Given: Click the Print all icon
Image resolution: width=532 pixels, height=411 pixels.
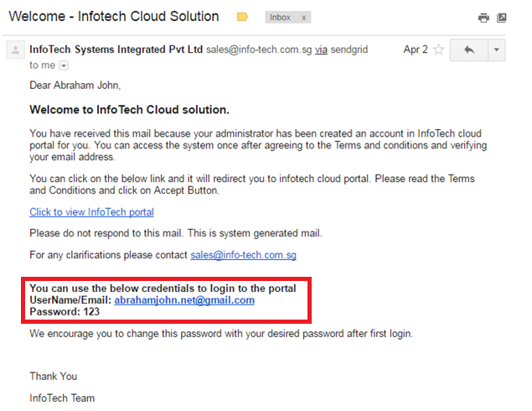Looking at the screenshot, I should coord(483,18).
